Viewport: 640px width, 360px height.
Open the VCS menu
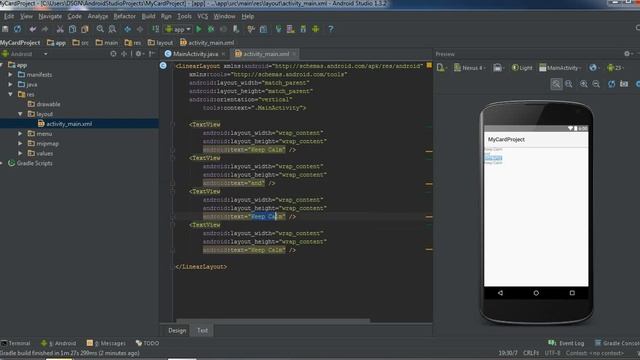202,16
